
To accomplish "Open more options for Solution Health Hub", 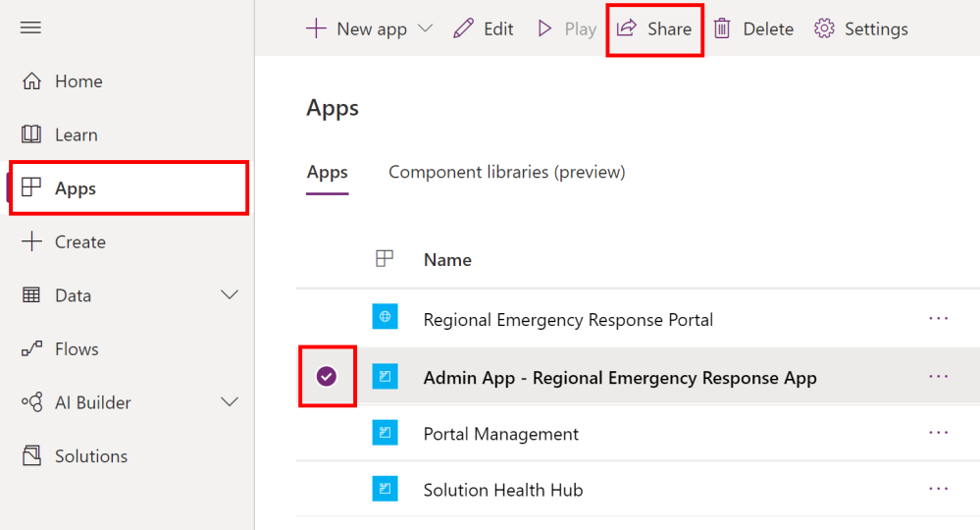I will [x=938, y=489].
